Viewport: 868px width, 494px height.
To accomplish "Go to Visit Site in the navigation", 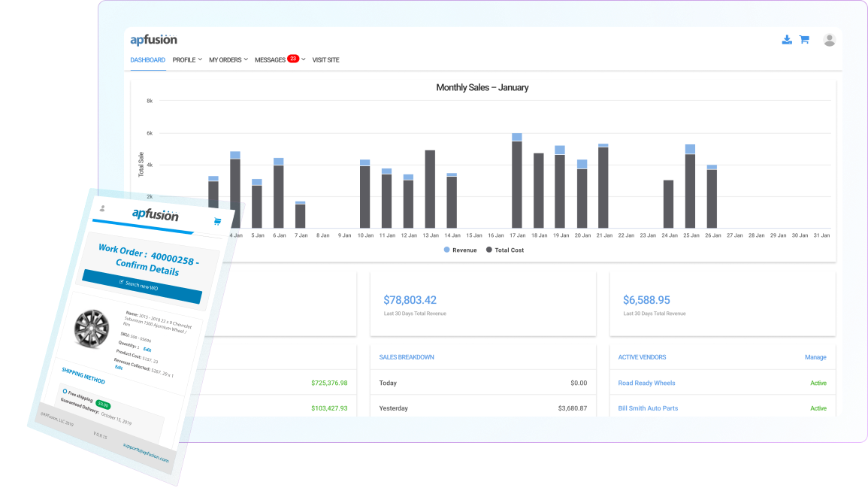I will point(325,60).
